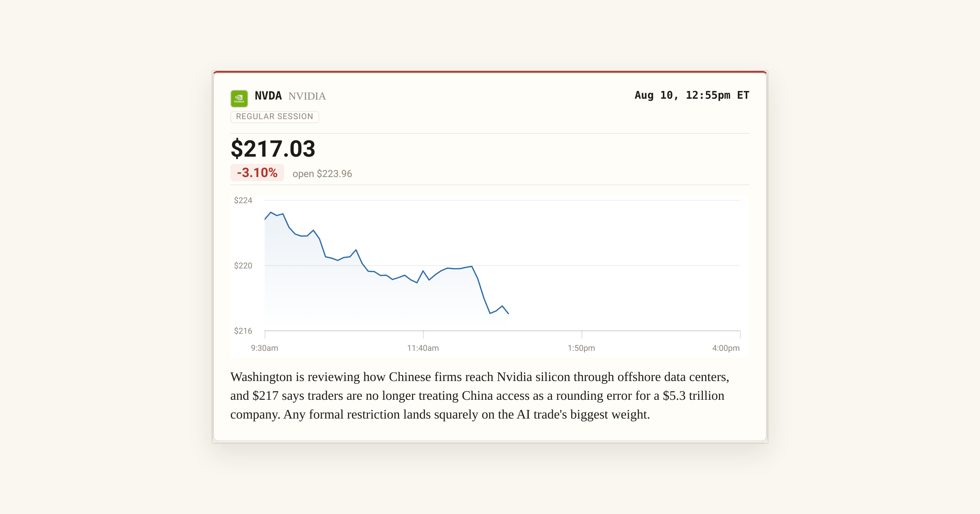Click the $224 y-axis label

pyautogui.click(x=243, y=200)
